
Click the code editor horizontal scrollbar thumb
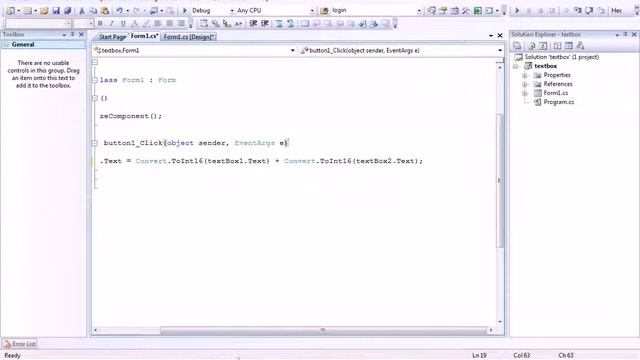[x=323, y=330]
